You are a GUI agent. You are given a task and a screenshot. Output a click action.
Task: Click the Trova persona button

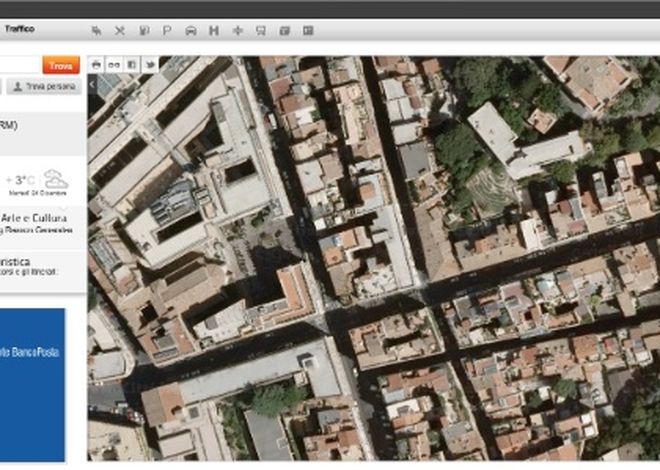(44, 87)
